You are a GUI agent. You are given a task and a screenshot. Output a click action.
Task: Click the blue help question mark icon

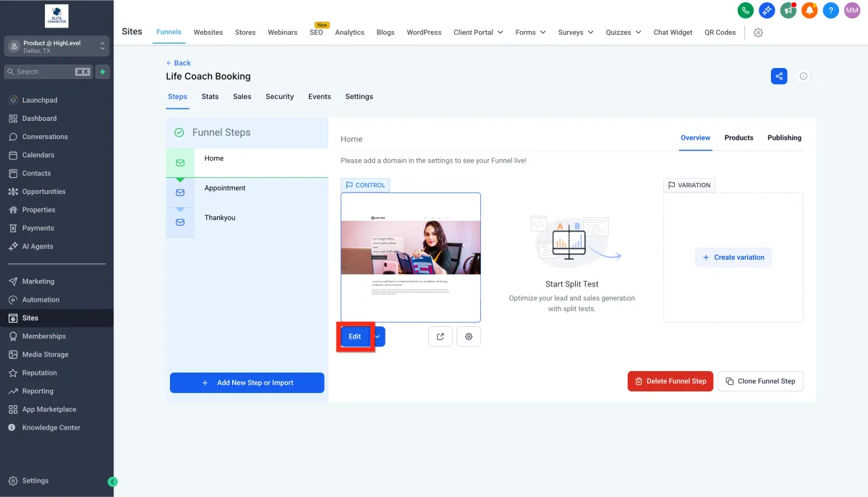point(831,11)
